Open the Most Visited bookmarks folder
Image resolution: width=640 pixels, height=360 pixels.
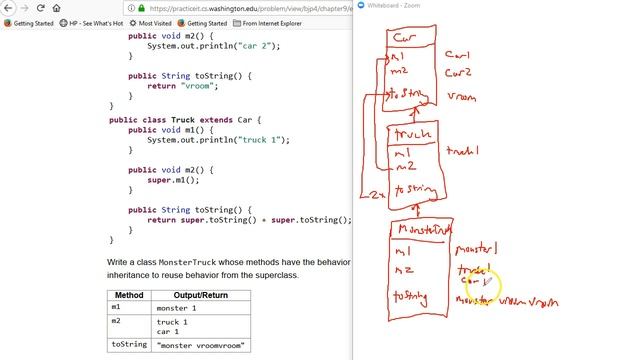pyautogui.click(x=151, y=23)
